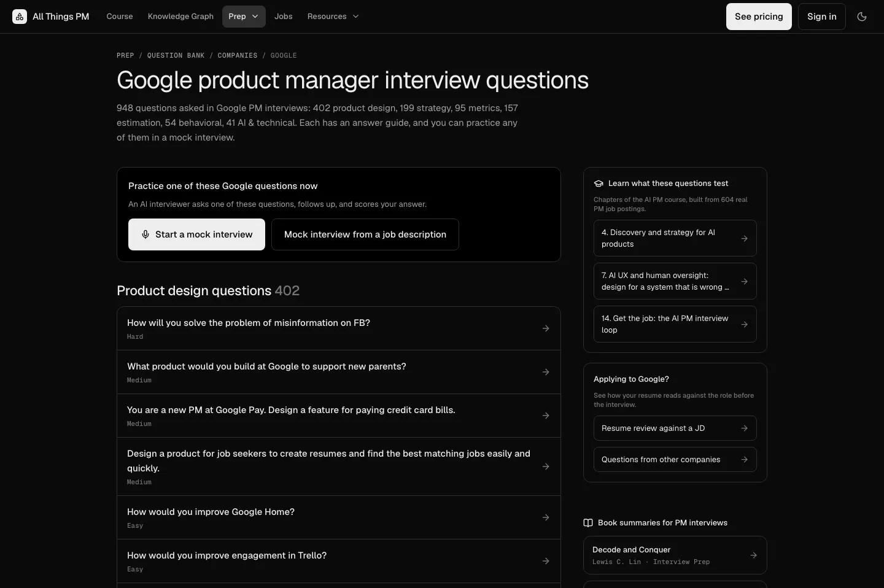Image resolution: width=884 pixels, height=588 pixels.
Task: Click arrow on job seekers resume question
Action: point(546,466)
